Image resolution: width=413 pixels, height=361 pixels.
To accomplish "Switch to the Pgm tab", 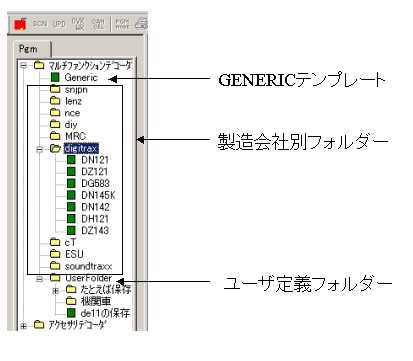I will pos(28,49).
